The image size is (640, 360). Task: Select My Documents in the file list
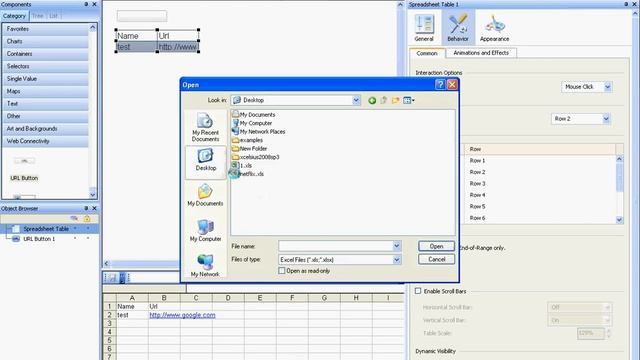click(253, 115)
